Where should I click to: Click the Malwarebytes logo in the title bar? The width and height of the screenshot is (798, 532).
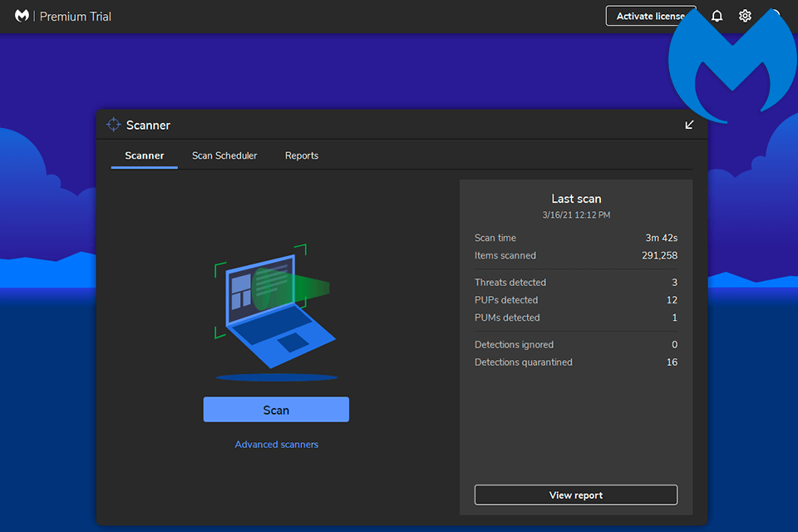pyautogui.click(x=22, y=17)
